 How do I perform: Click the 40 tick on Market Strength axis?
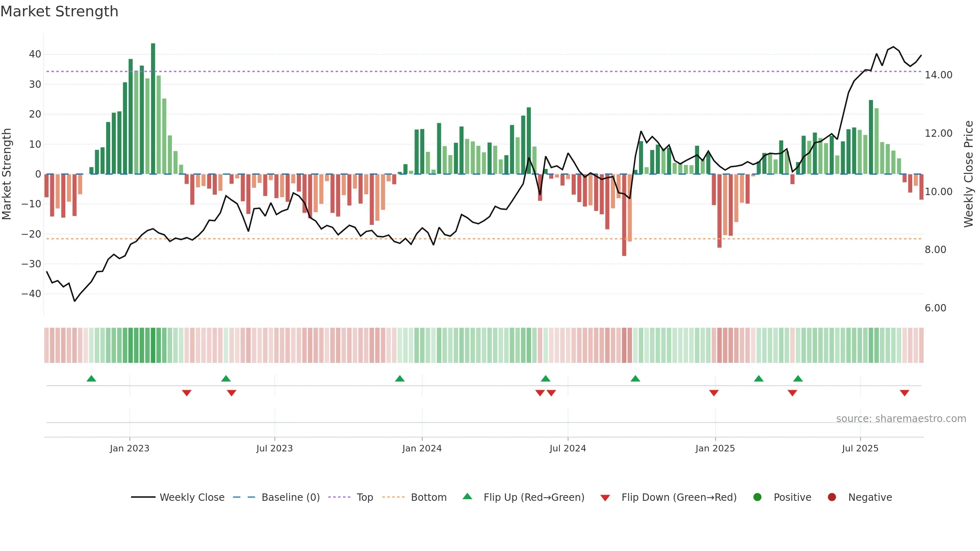coord(35,54)
